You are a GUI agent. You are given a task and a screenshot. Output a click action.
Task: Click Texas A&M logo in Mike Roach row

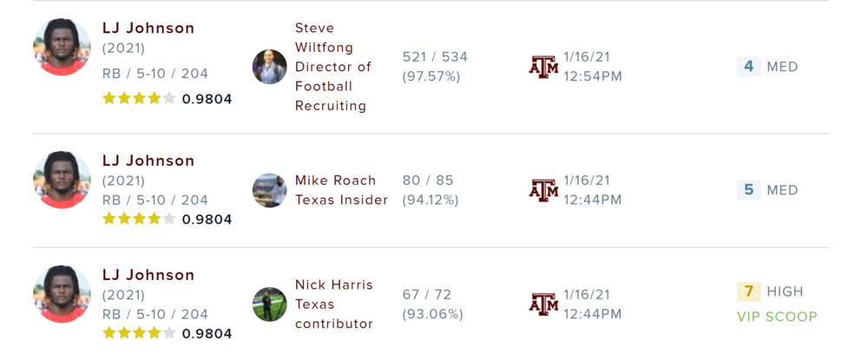coord(543,190)
